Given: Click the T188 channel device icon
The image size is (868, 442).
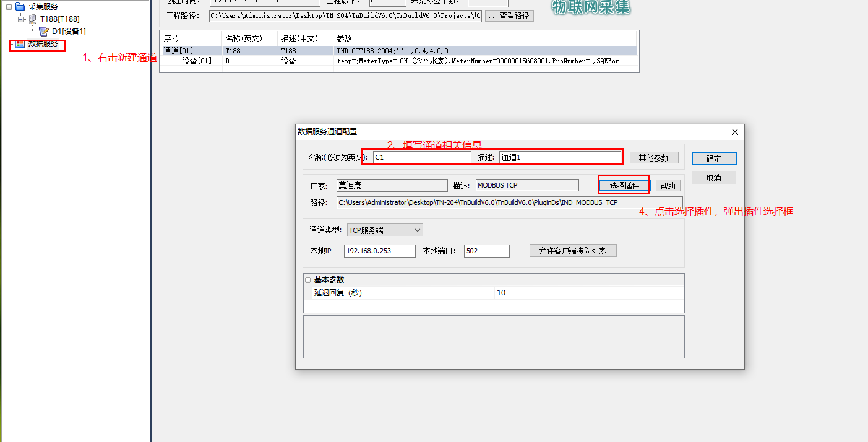Looking at the screenshot, I should click(32, 19).
